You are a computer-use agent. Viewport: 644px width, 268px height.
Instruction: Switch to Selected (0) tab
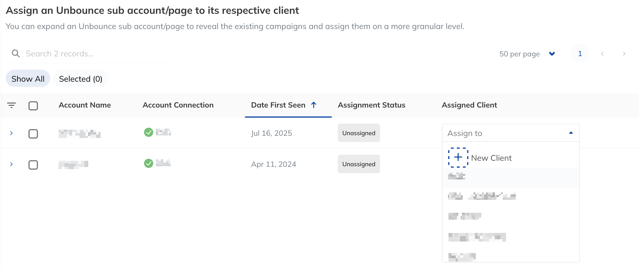[x=80, y=79]
